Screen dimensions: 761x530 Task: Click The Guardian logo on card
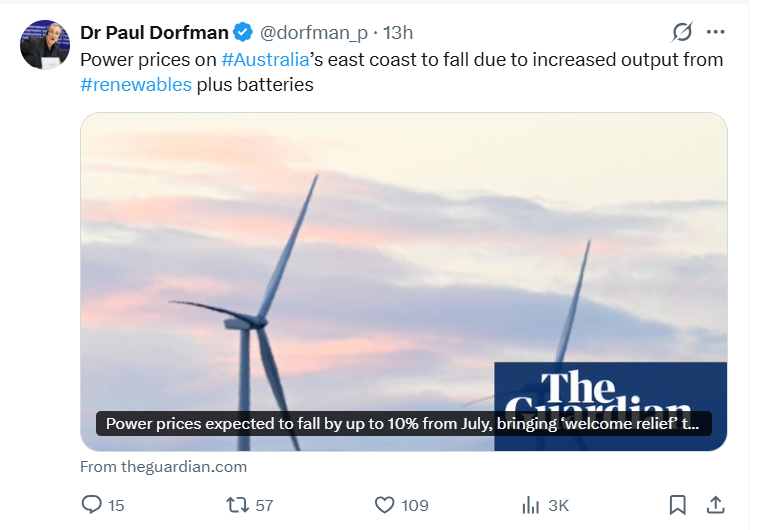[x=610, y=392]
